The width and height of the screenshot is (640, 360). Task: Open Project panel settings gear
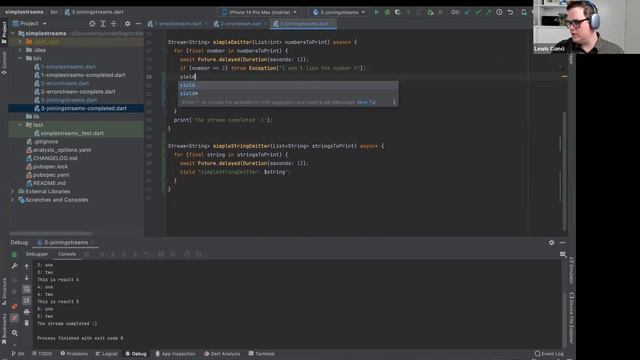pyautogui.click(x=128, y=24)
